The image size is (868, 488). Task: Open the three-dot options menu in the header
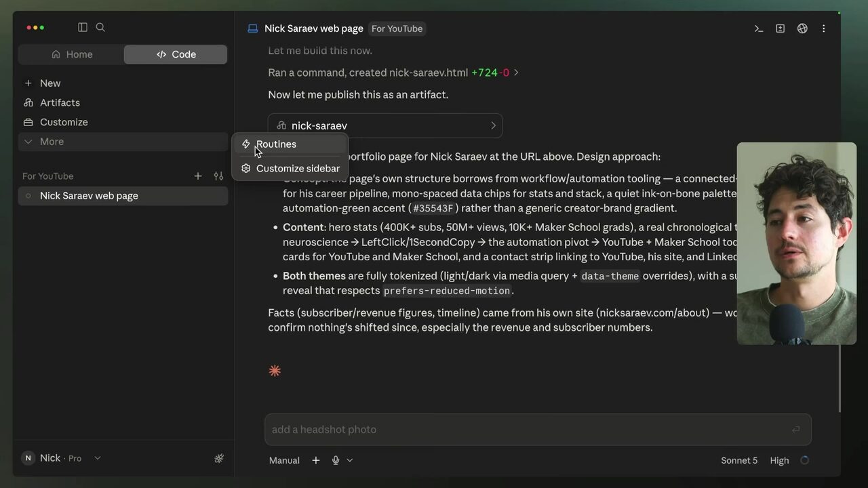click(x=824, y=28)
